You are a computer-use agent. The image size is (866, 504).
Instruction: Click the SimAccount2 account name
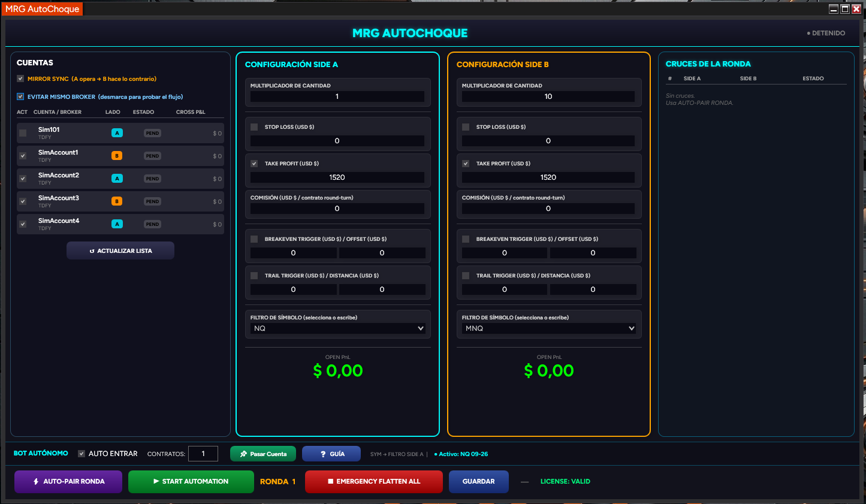coord(59,175)
